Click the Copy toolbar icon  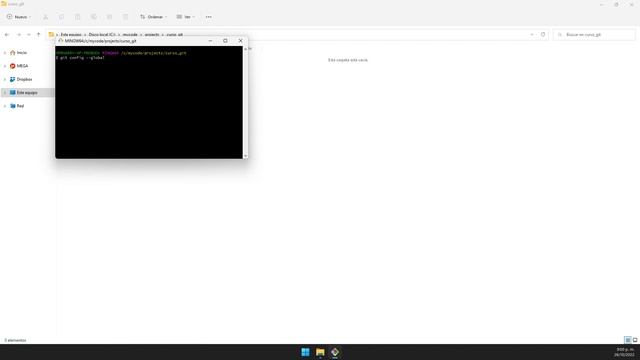tap(62, 17)
